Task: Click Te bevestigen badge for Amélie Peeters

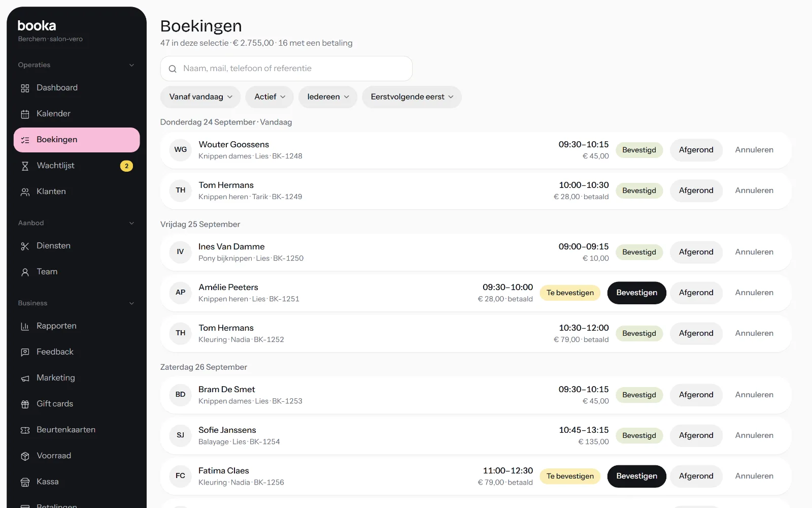Action: click(570, 293)
